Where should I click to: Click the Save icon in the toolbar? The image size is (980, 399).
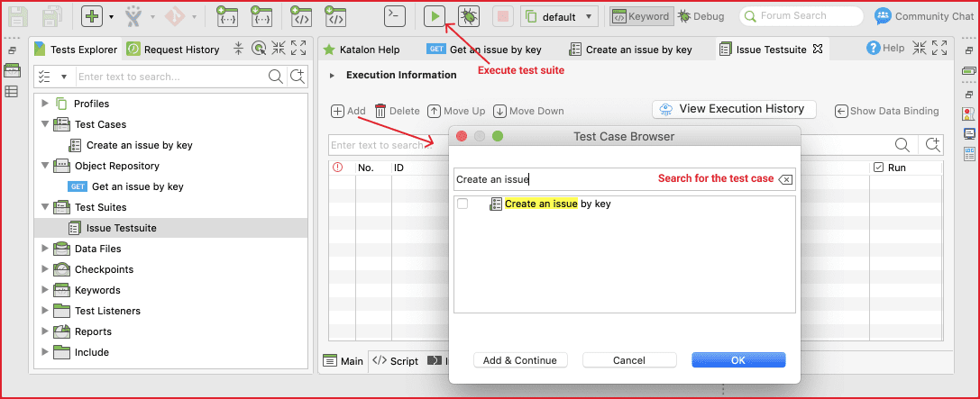(18, 16)
